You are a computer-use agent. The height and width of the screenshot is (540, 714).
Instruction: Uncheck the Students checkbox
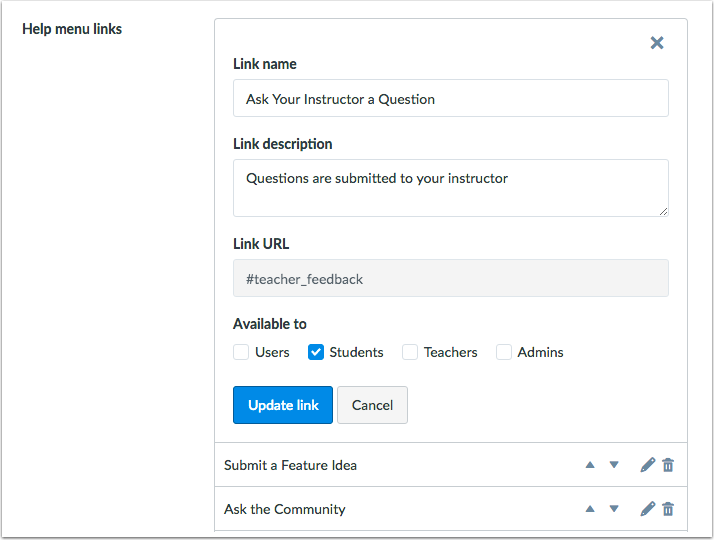(316, 352)
